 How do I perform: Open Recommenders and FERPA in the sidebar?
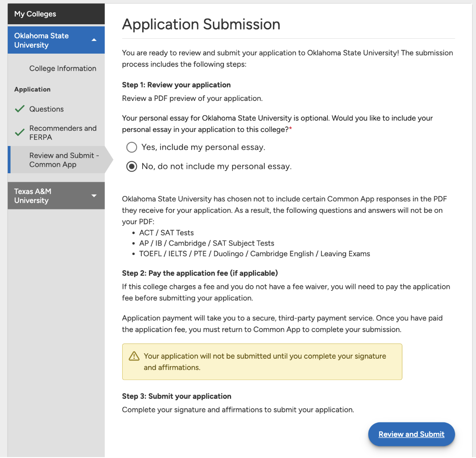[x=63, y=132]
